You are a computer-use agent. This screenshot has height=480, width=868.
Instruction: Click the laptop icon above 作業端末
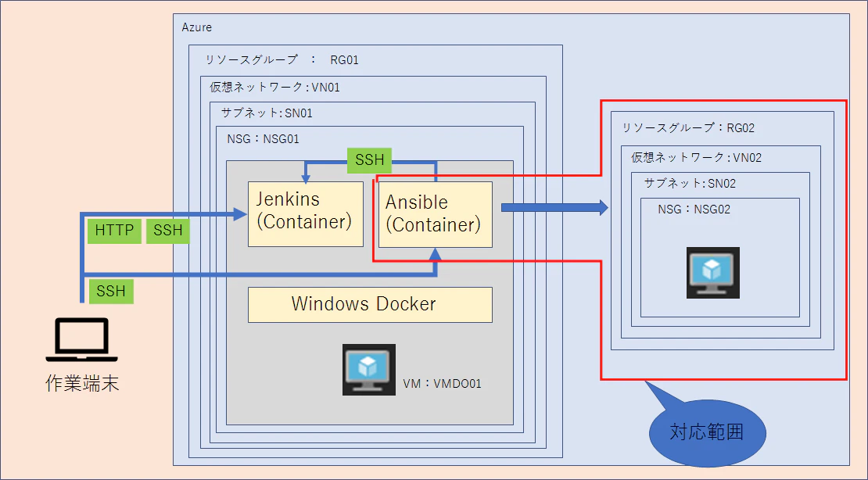coord(81,339)
